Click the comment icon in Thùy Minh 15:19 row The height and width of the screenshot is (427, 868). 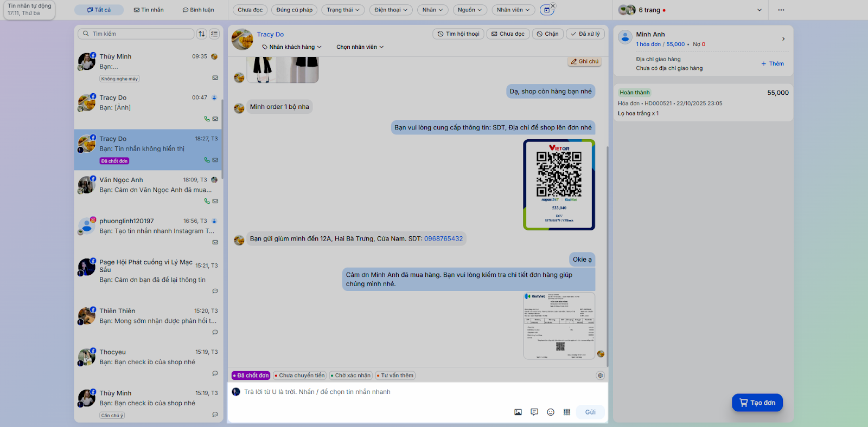click(x=215, y=415)
